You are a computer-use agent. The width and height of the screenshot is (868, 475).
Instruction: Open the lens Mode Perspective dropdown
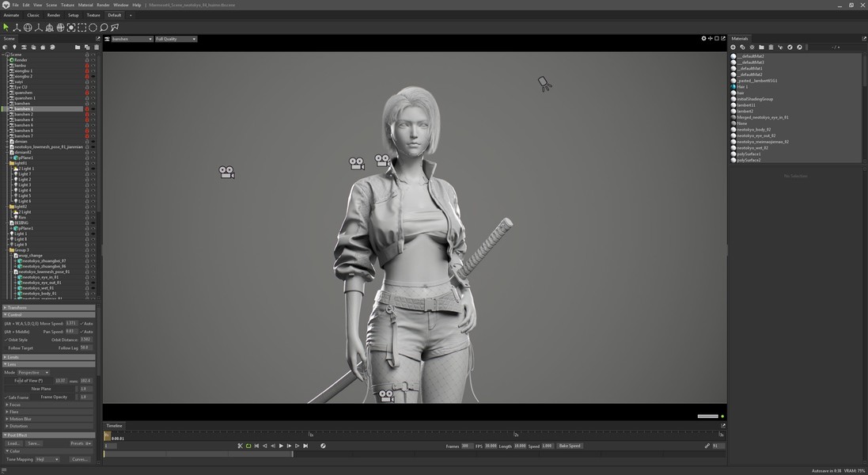click(x=33, y=373)
